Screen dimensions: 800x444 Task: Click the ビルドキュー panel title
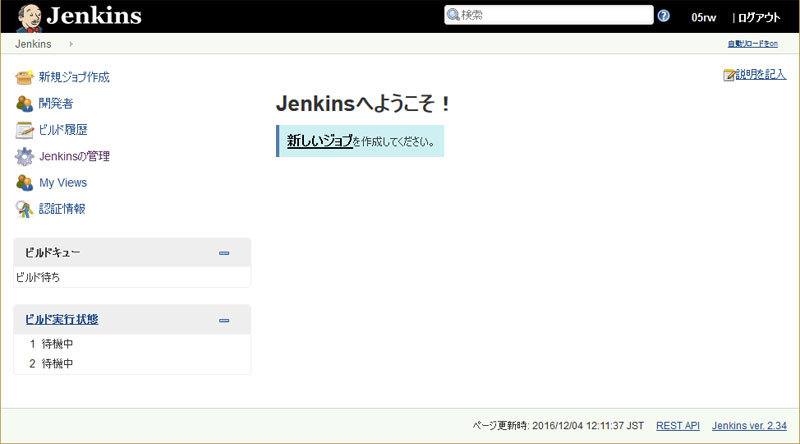pos(53,253)
